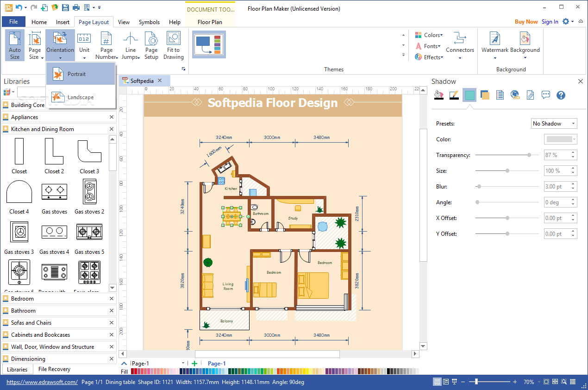Expand the Bedroom library

pyautogui.click(x=58, y=299)
